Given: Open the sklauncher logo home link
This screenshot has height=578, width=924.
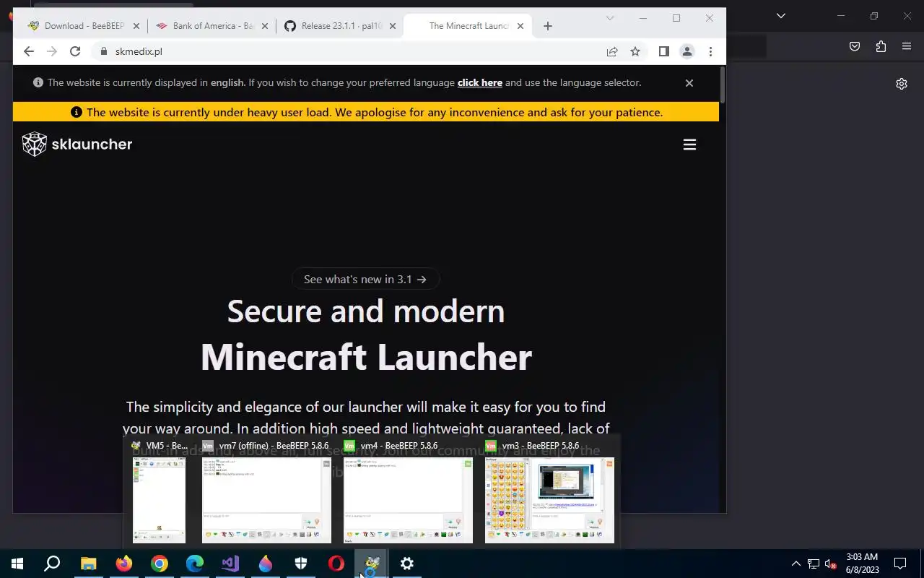Looking at the screenshot, I should pyautogui.click(x=77, y=144).
